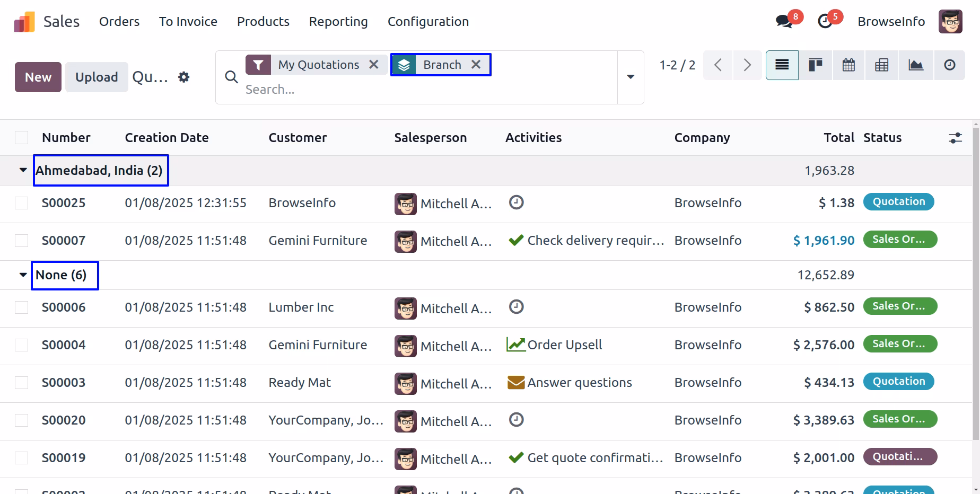The width and height of the screenshot is (980, 494).
Task: Open the 1-2 / 2 pager counter
Action: pos(677,65)
